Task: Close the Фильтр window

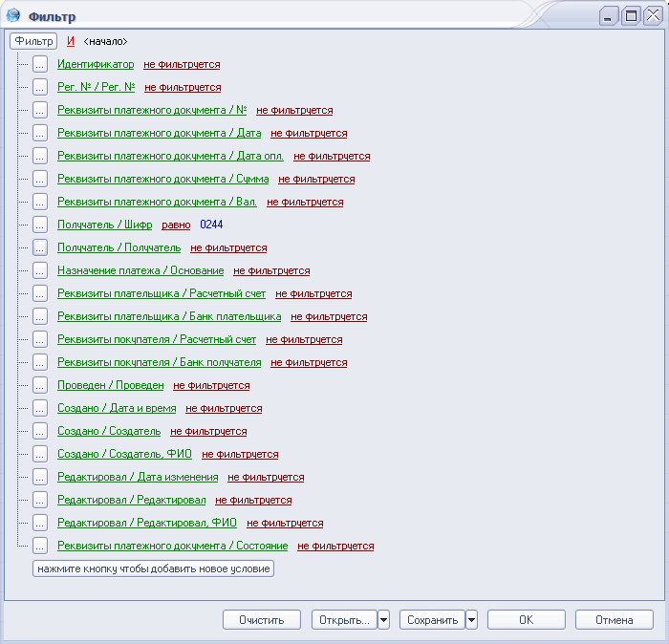Action: (653, 16)
